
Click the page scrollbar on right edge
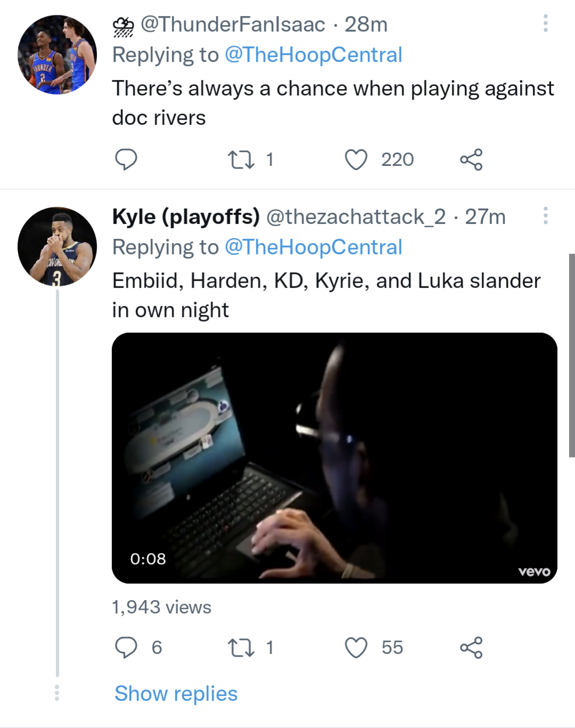point(572,355)
